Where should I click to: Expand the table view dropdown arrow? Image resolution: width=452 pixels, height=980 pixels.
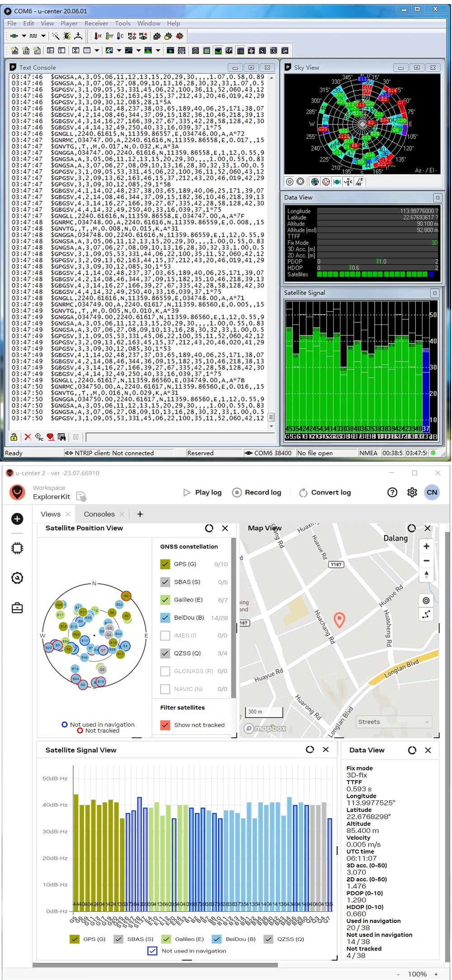97,50
